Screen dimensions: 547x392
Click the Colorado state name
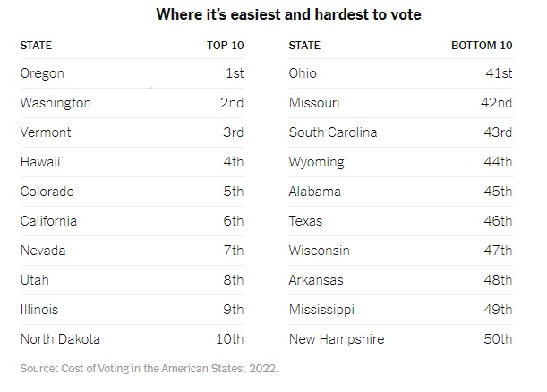pos(47,192)
